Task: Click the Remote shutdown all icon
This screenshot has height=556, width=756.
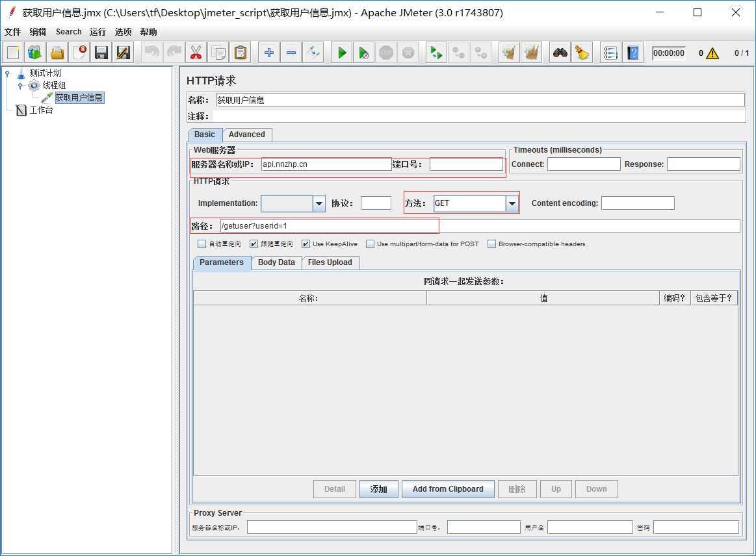Action: pos(480,53)
